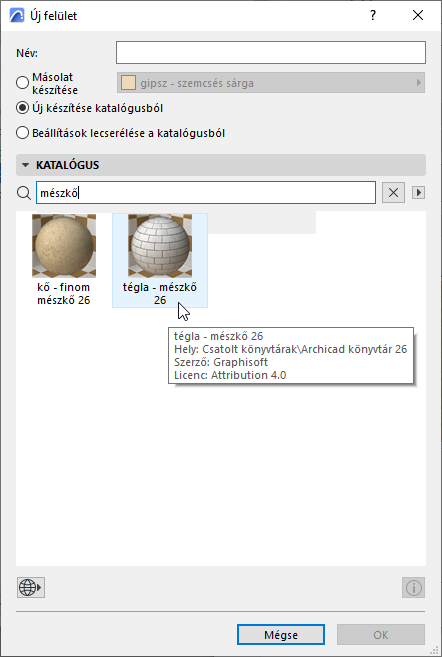Click the magnifier search icon
442x657 pixels.
[x=24, y=193]
